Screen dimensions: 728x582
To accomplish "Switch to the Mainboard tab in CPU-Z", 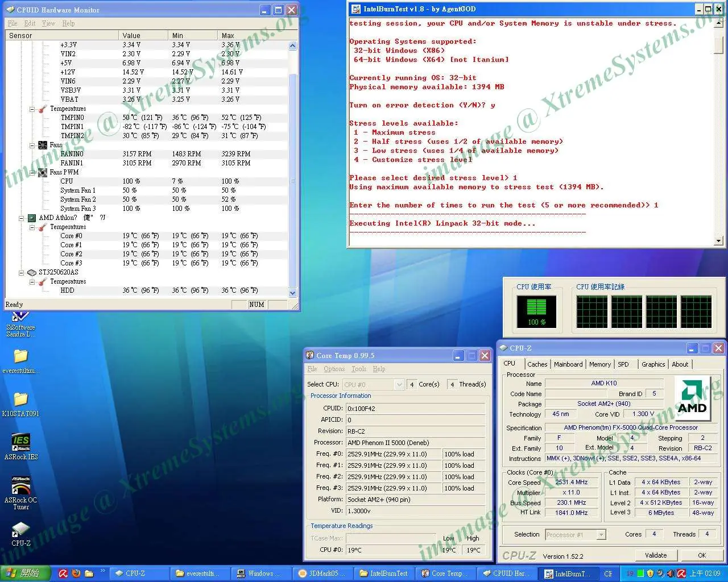I will pos(568,364).
